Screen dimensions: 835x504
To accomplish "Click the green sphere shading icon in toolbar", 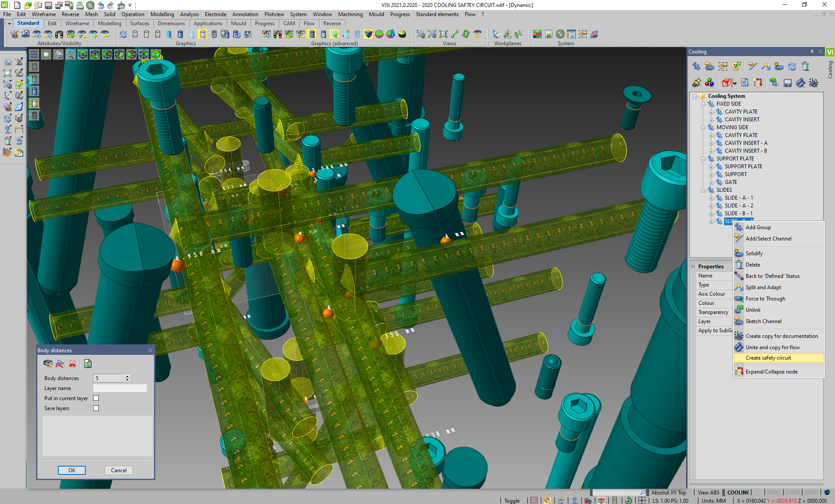I will pos(379,34).
